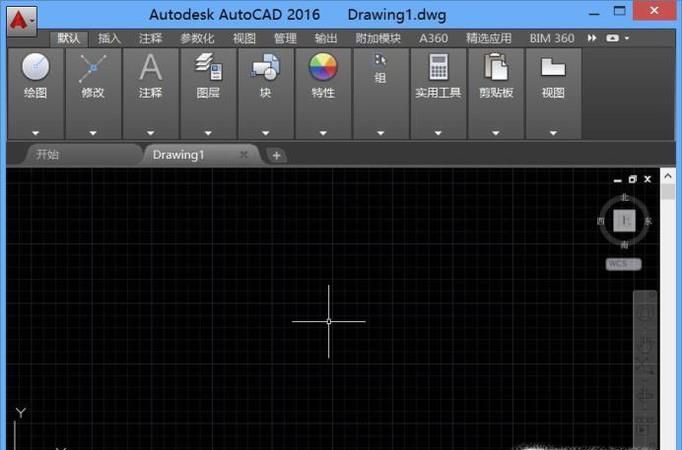
Task: Open the AutoCAD application menu logo
Action: 19,17
